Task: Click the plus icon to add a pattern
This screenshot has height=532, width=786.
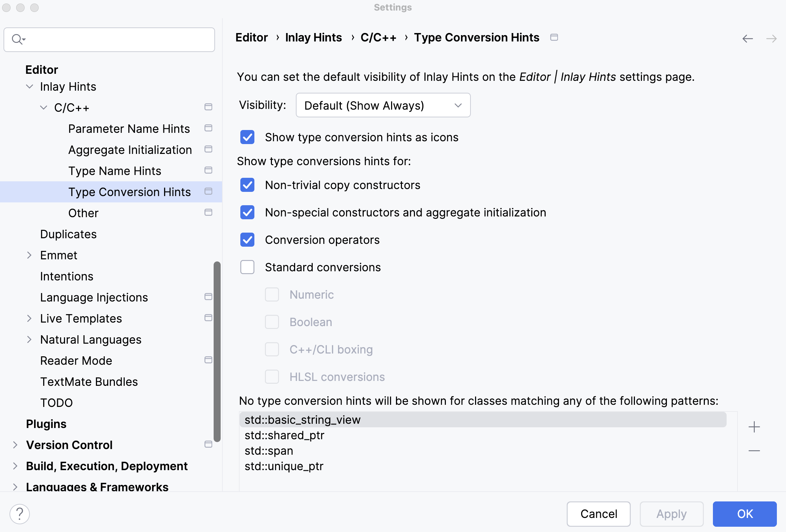Action: point(754,427)
